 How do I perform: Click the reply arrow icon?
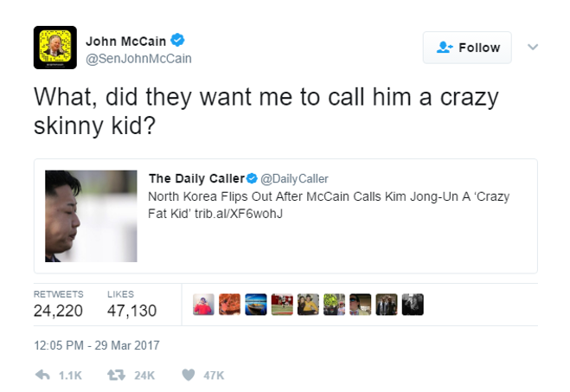pyautogui.click(x=42, y=375)
